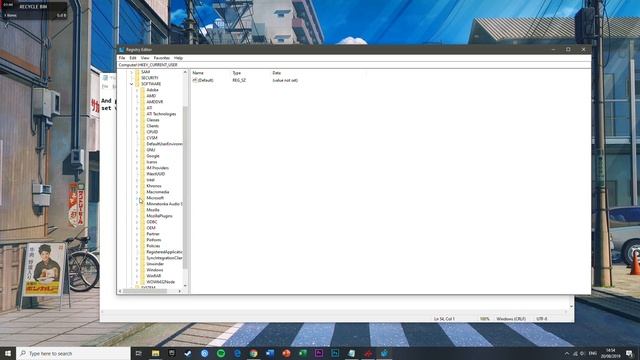640x360 pixels.
Task: Expand the SAM key
Action: click(x=131, y=72)
